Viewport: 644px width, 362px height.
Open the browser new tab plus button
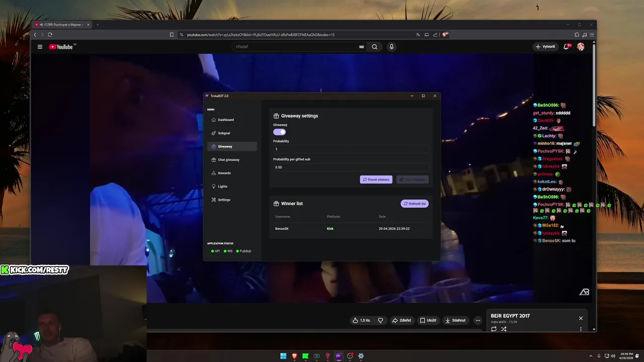pos(98,25)
